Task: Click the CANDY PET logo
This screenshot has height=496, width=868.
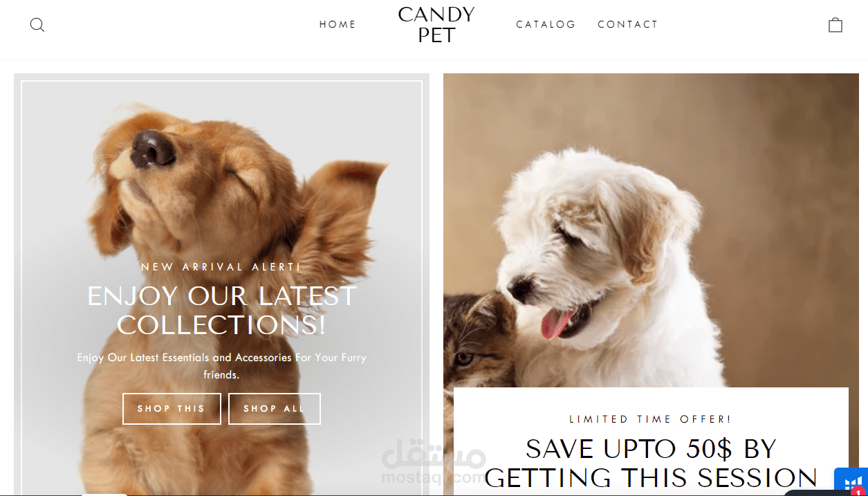Action: (436, 25)
